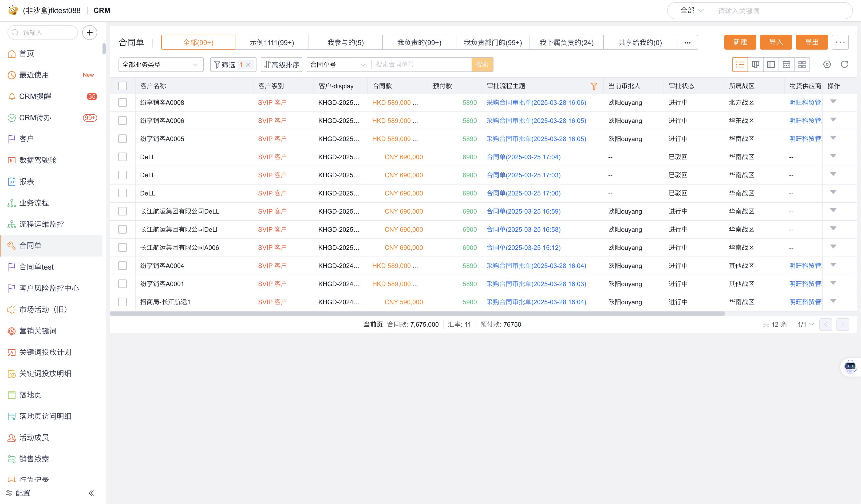861x504 pixels.
Task: Switch to calendar view icon
Action: tap(787, 65)
